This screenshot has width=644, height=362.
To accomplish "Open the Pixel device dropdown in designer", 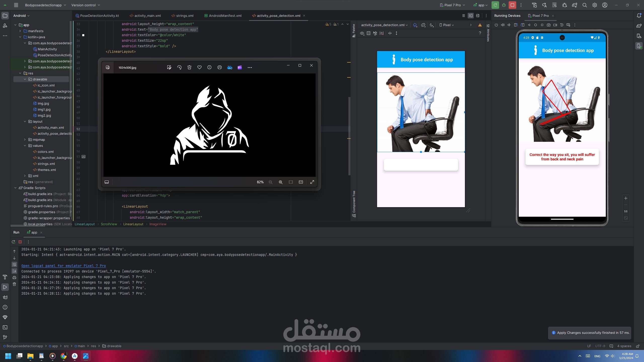I will pos(447,25).
